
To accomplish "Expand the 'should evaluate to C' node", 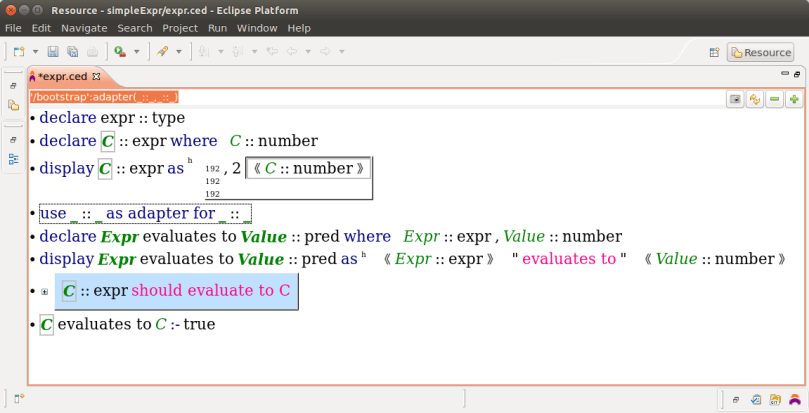I will pos(44,292).
